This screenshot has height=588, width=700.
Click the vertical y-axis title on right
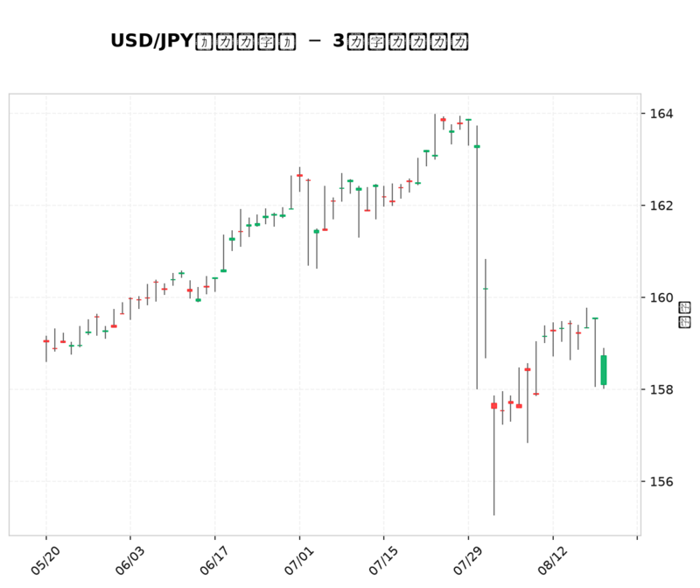coord(684,315)
